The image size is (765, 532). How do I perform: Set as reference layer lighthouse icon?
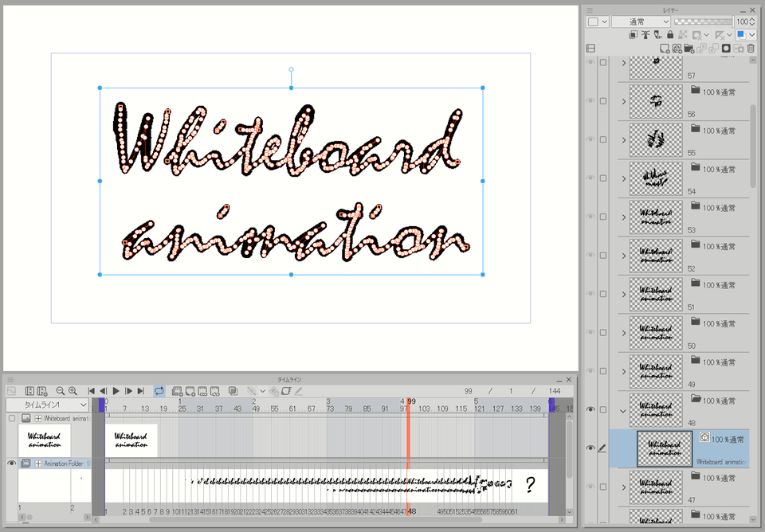(645, 34)
